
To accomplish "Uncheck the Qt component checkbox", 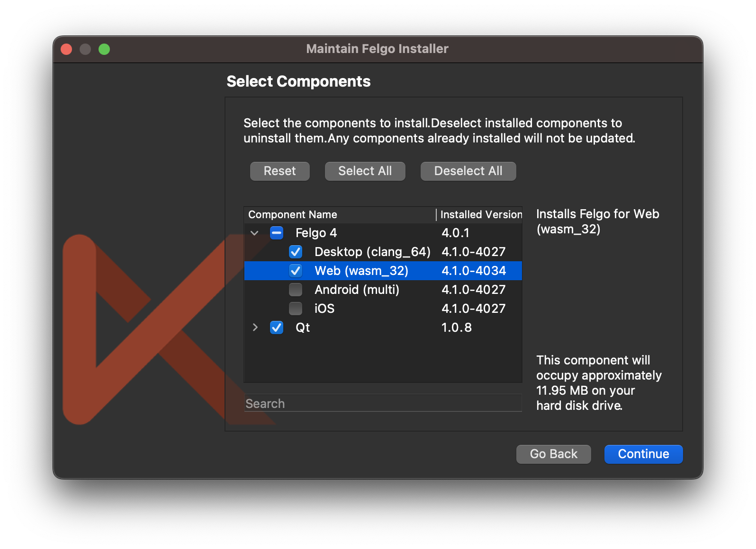I will point(277,328).
